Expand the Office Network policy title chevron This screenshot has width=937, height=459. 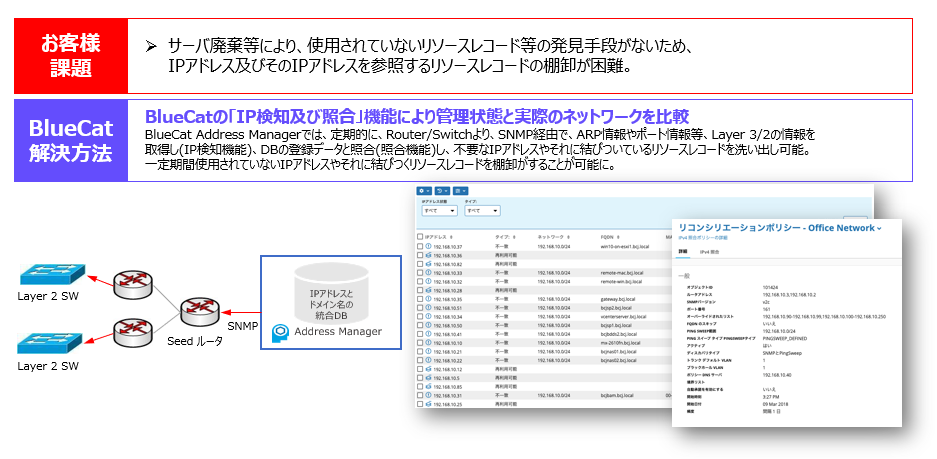[879, 228]
